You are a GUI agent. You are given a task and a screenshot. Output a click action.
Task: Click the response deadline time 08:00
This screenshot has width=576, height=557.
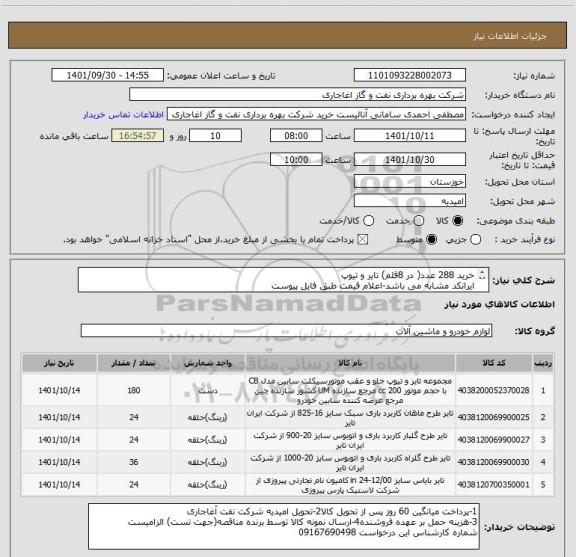click(x=296, y=136)
